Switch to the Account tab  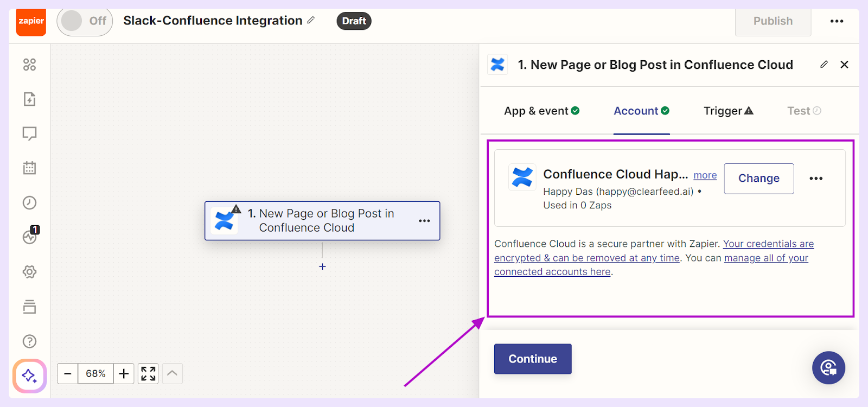[x=641, y=111]
